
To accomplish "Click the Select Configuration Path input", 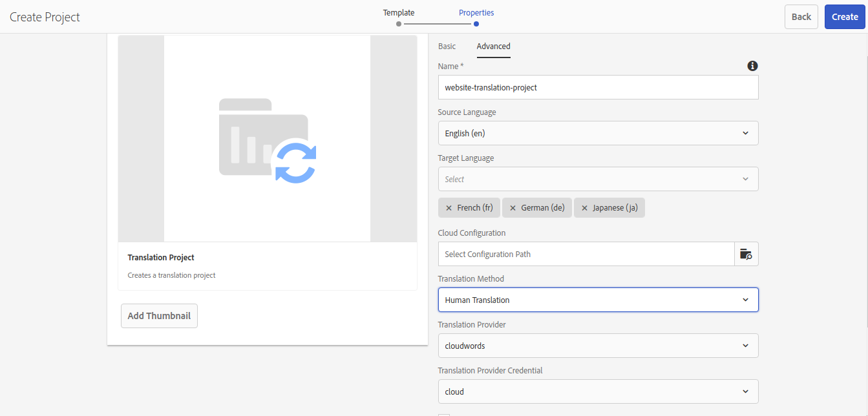I will (586, 254).
